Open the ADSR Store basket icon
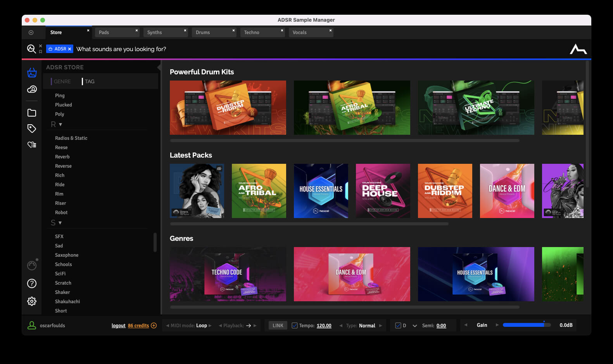 (x=32, y=72)
